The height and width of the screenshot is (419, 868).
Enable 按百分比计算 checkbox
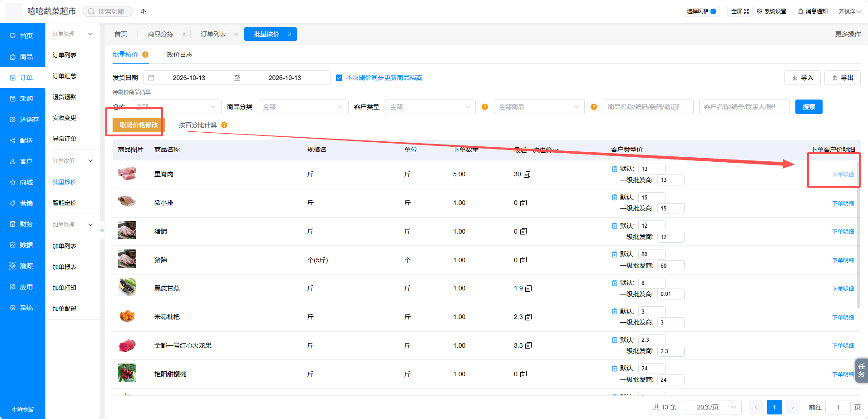click(172, 125)
